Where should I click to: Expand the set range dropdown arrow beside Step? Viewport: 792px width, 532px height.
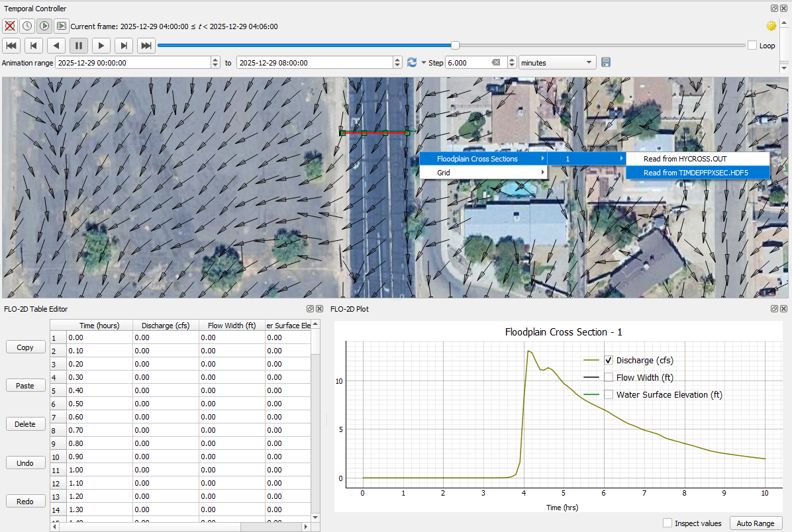[x=423, y=63]
